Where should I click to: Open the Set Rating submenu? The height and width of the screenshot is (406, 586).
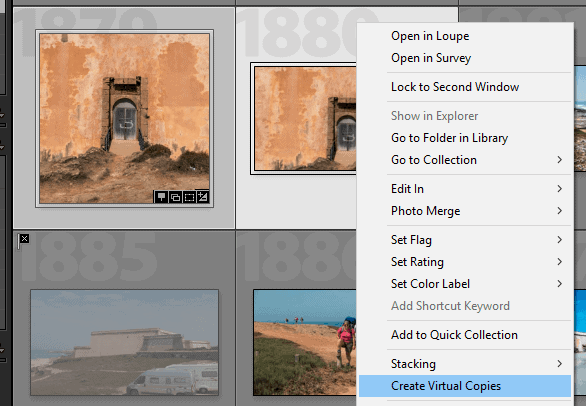(465, 262)
